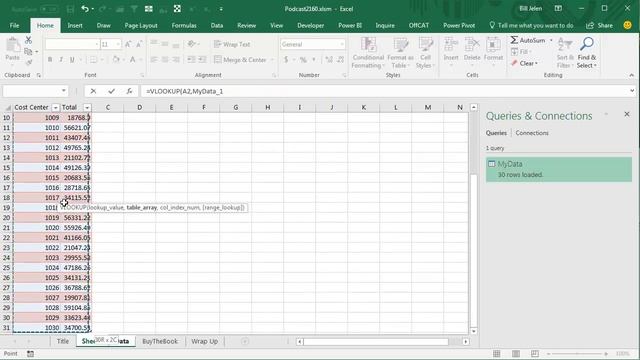Click the Share button

(x=600, y=25)
